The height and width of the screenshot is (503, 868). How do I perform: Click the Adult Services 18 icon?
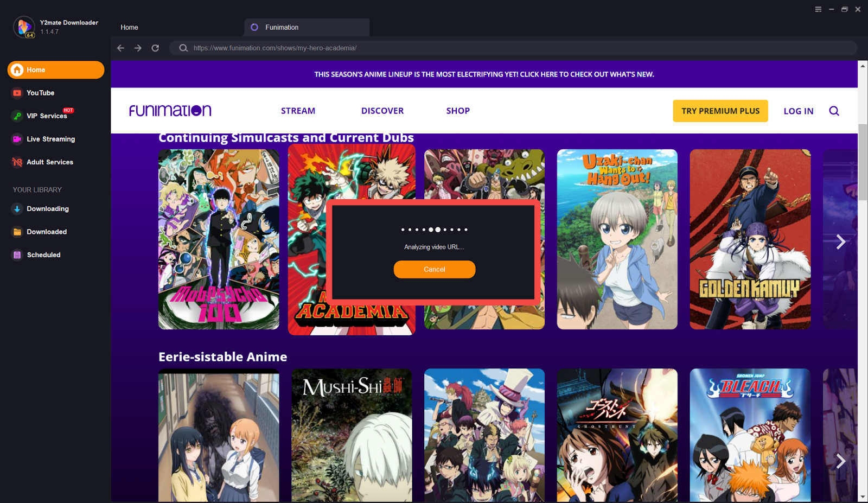click(x=17, y=162)
